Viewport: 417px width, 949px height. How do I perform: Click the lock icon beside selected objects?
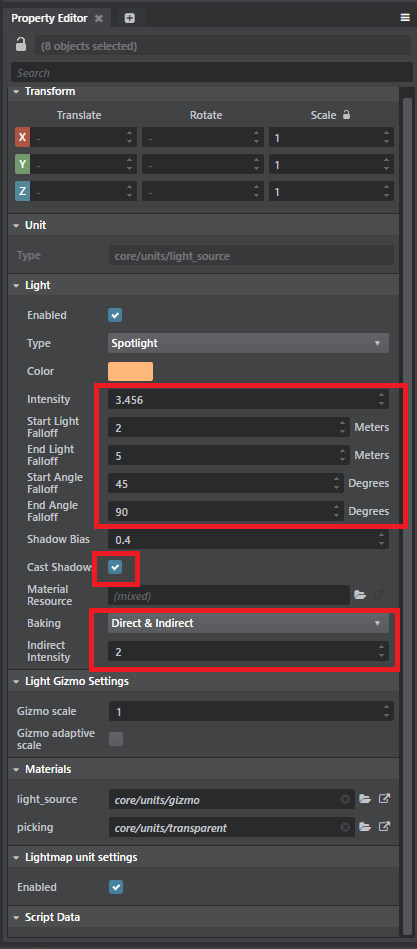click(x=21, y=45)
